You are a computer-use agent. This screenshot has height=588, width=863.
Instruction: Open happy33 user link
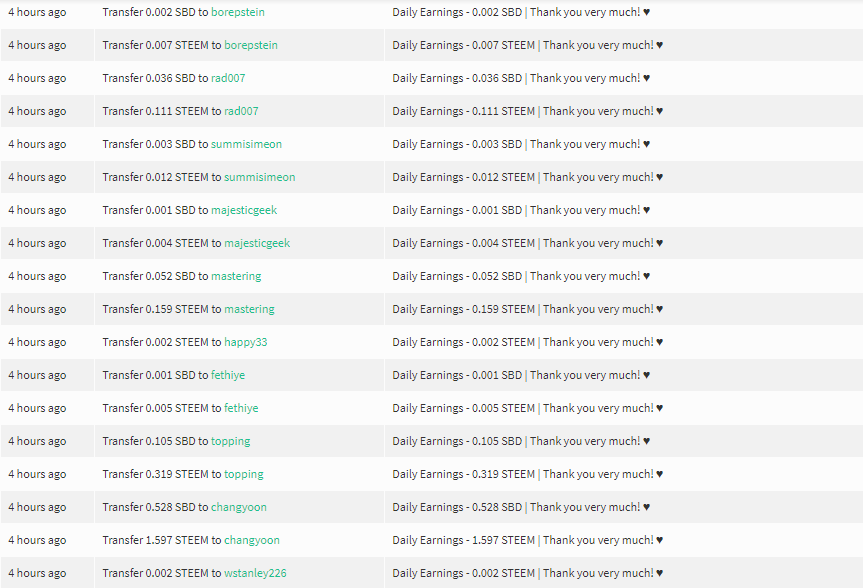point(246,342)
